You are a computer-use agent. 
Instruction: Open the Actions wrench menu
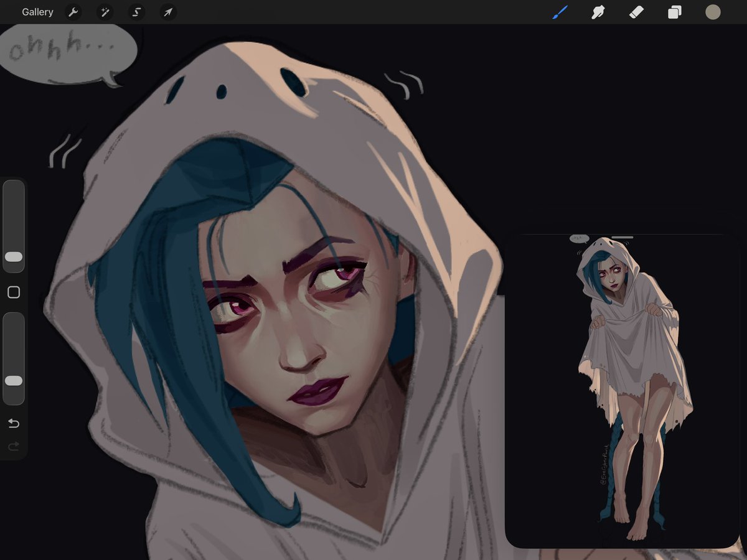[x=73, y=12]
